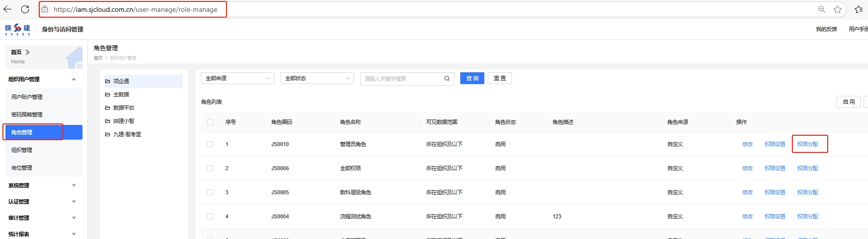The width and height of the screenshot is (868, 239).
Task: Click the browser back arrow
Action: tap(7, 9)
